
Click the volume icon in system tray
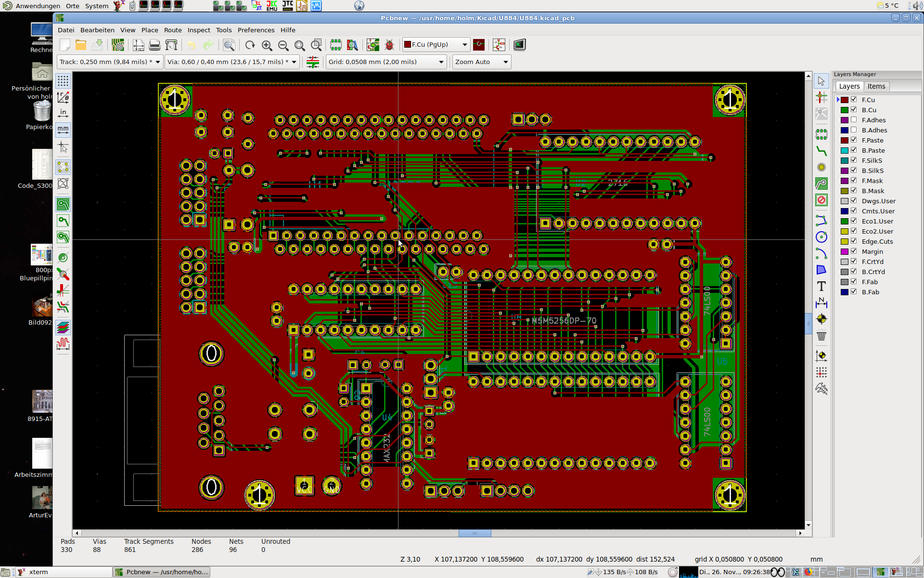(x=916, y=6)
